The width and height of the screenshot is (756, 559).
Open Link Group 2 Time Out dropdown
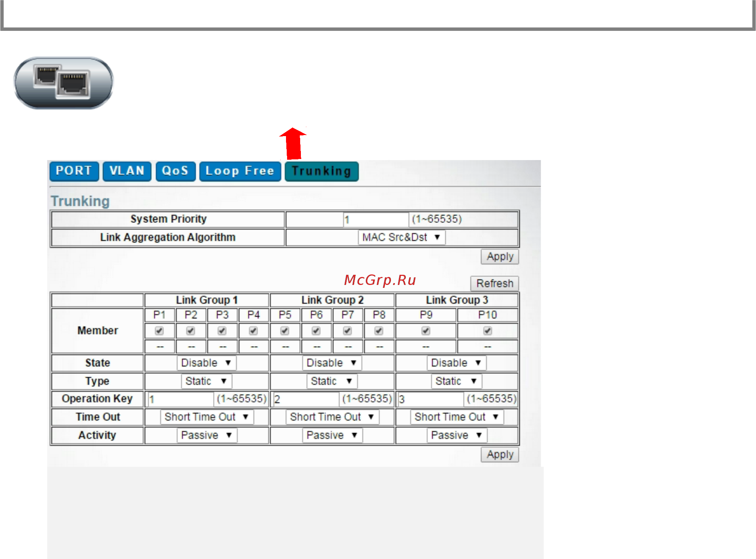[x=332, y=417]
